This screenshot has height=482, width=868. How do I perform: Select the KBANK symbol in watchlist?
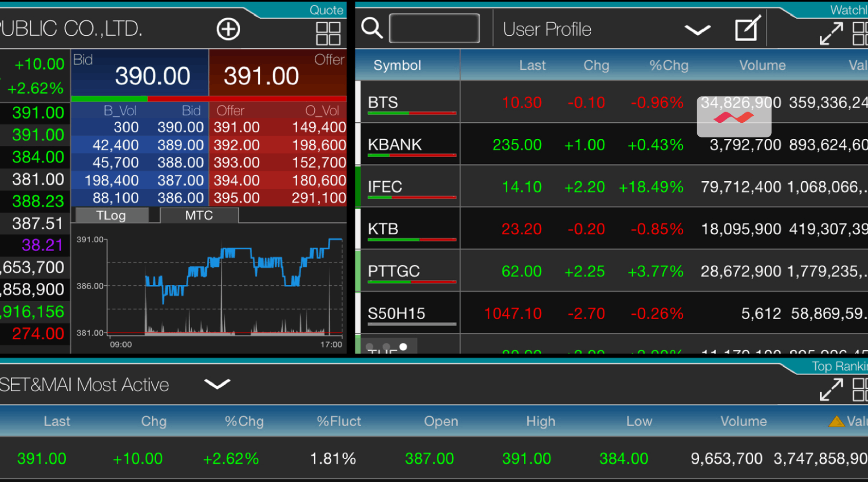click(x=395, y=145)
